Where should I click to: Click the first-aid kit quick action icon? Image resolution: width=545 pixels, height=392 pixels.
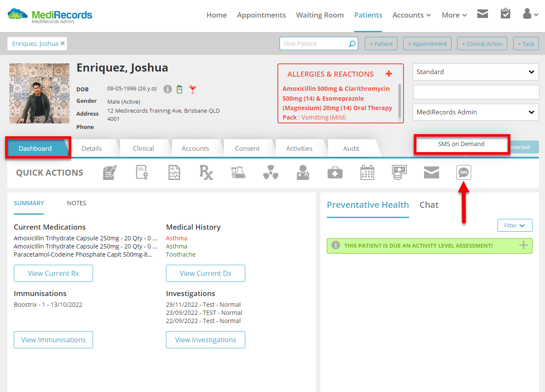coord(335,173)
